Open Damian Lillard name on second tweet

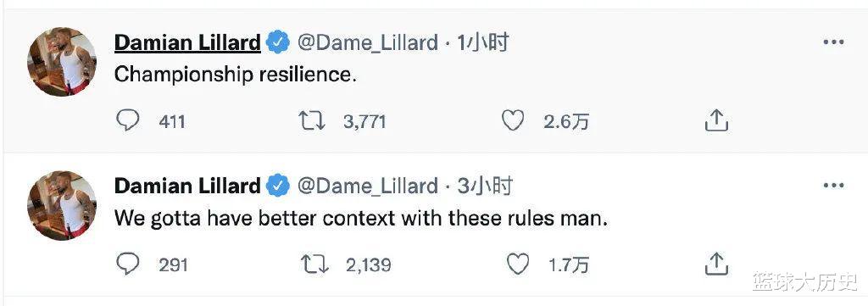(187, 186)
